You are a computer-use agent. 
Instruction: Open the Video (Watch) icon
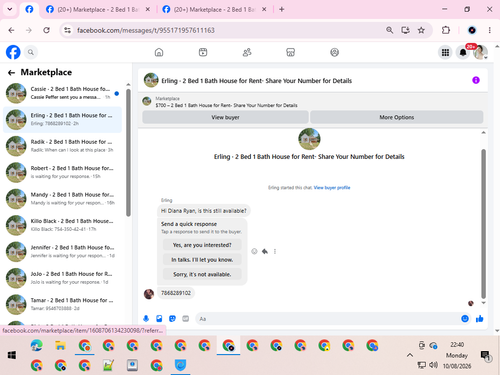click(x=203, y=52)
